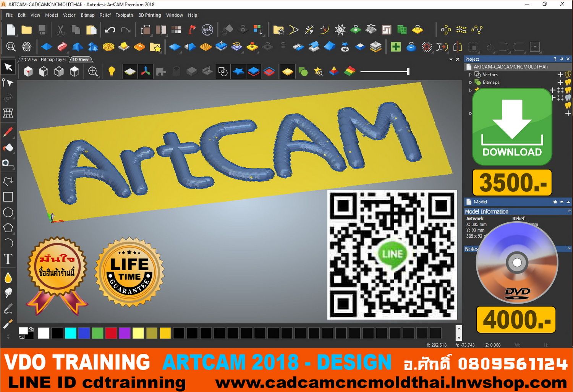Toggle the grayed light bulb in Project panel

568,97
